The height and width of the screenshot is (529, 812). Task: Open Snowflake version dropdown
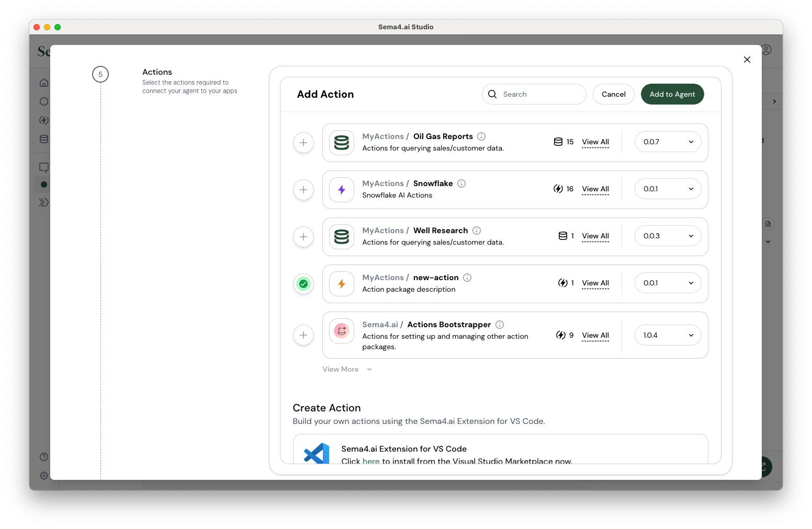[668, 189]
